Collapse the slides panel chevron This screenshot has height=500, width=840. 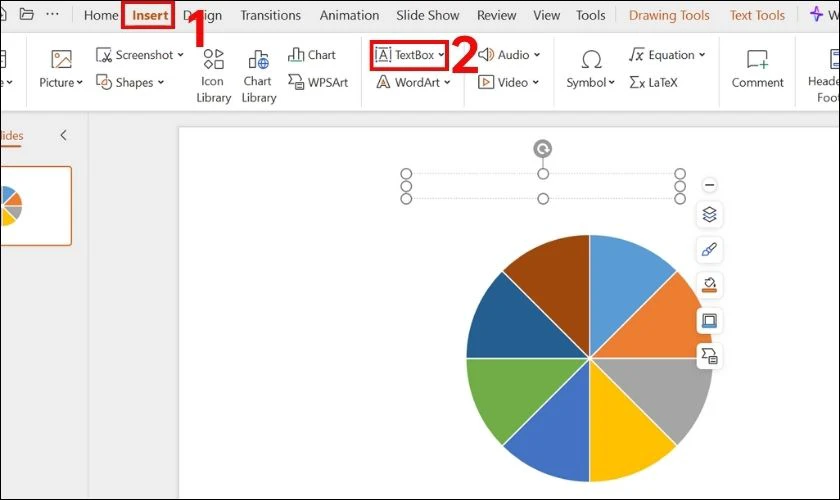(63, 135)
